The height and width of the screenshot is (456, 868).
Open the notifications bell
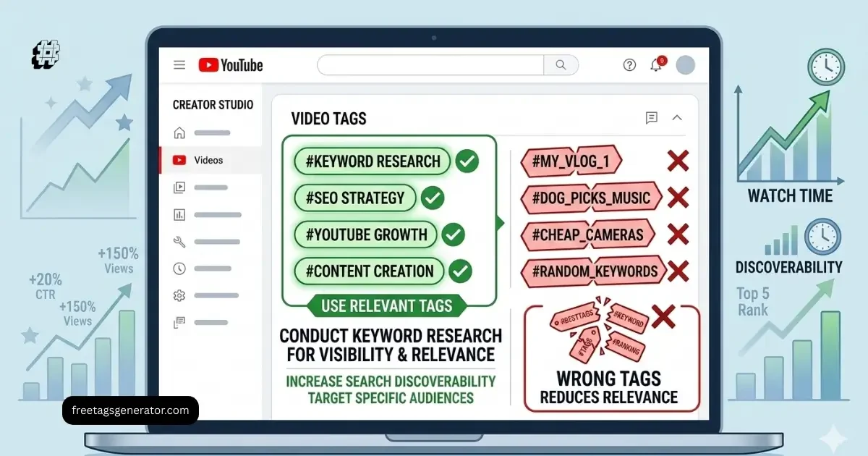click(656, 64)
